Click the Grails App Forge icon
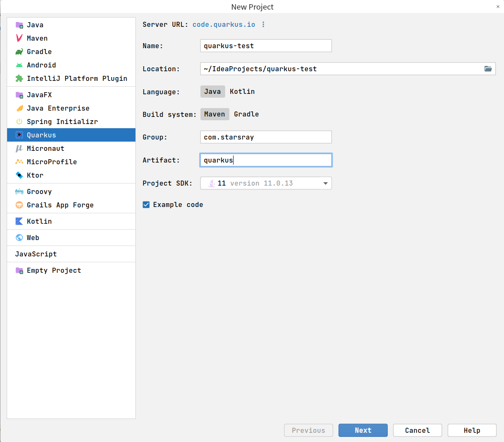Screen dimensions: 504x442 [19, 205]
